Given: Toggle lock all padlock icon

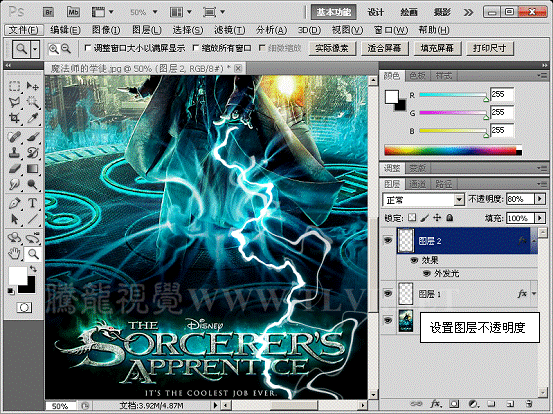Looking at the screenshot, I should (x=450, y=218).
